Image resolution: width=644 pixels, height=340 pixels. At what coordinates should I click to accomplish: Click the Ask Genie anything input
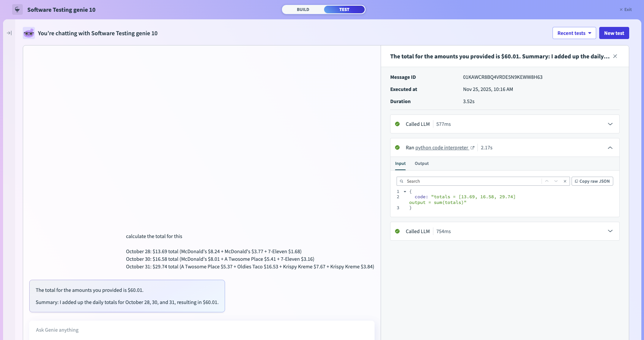tap(202, 330)
